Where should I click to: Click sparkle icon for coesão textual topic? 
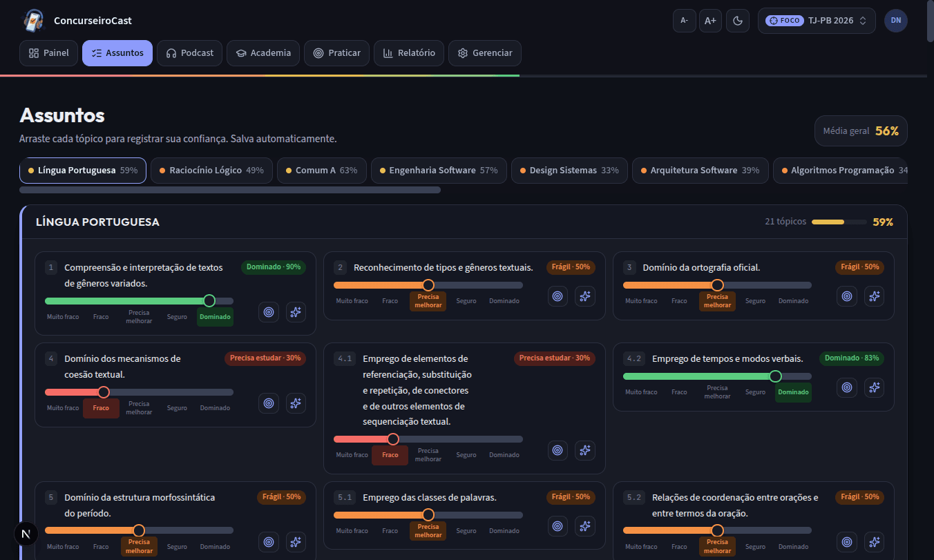296,403
